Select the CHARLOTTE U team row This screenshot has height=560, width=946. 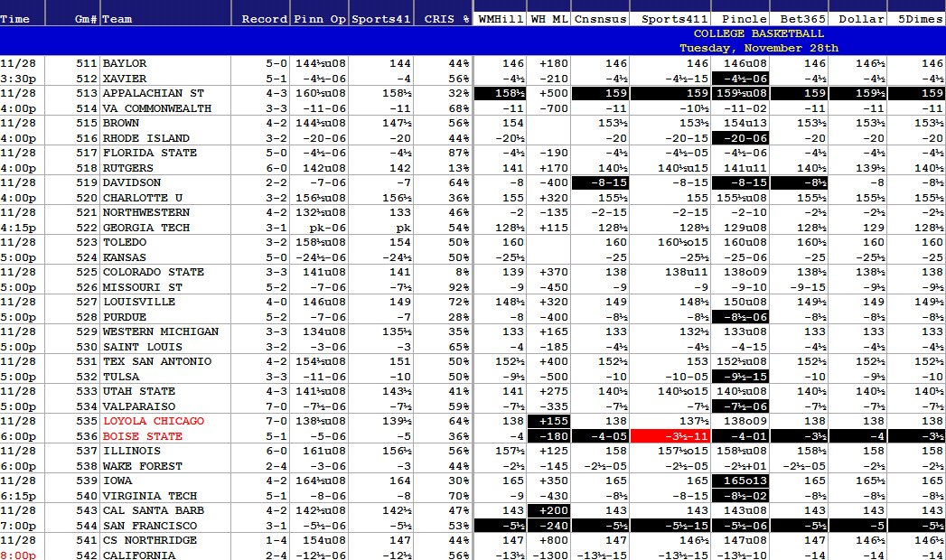tap(473, 198)
